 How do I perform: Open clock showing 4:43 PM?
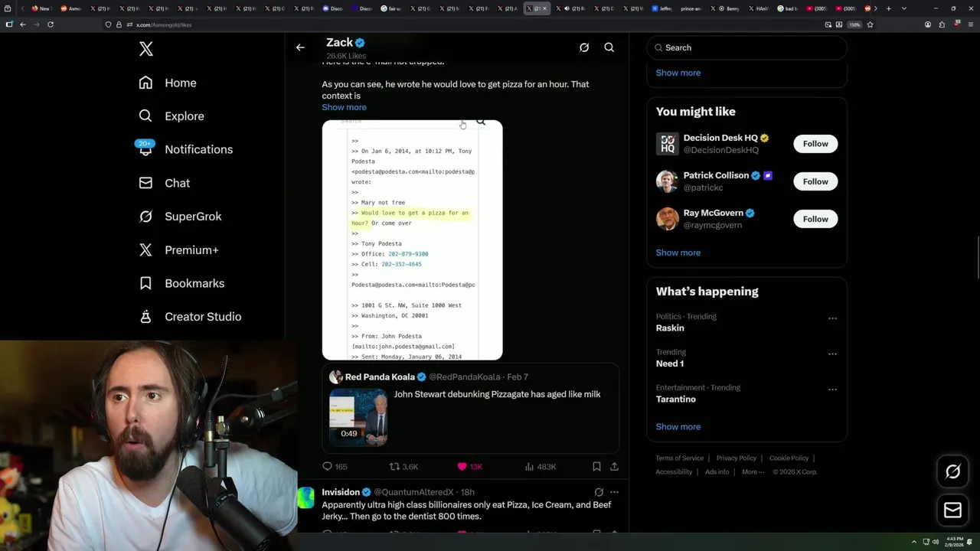coord(955,542)
